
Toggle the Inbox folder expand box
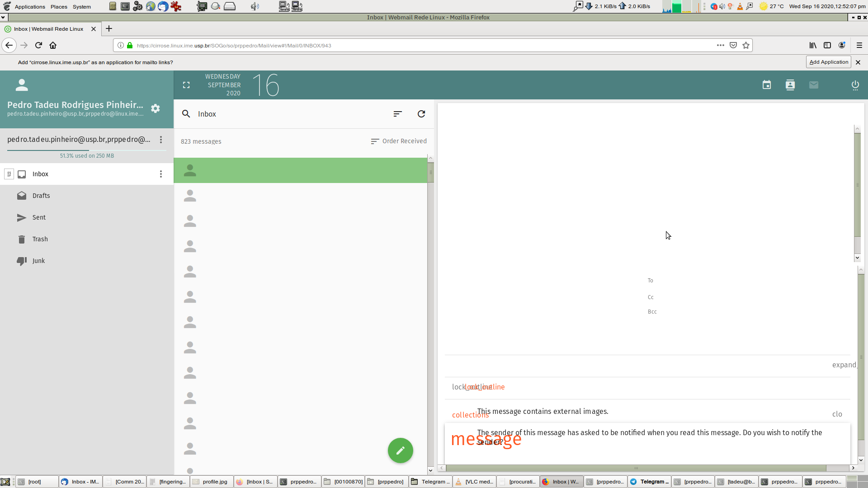[x=9, y=174]
